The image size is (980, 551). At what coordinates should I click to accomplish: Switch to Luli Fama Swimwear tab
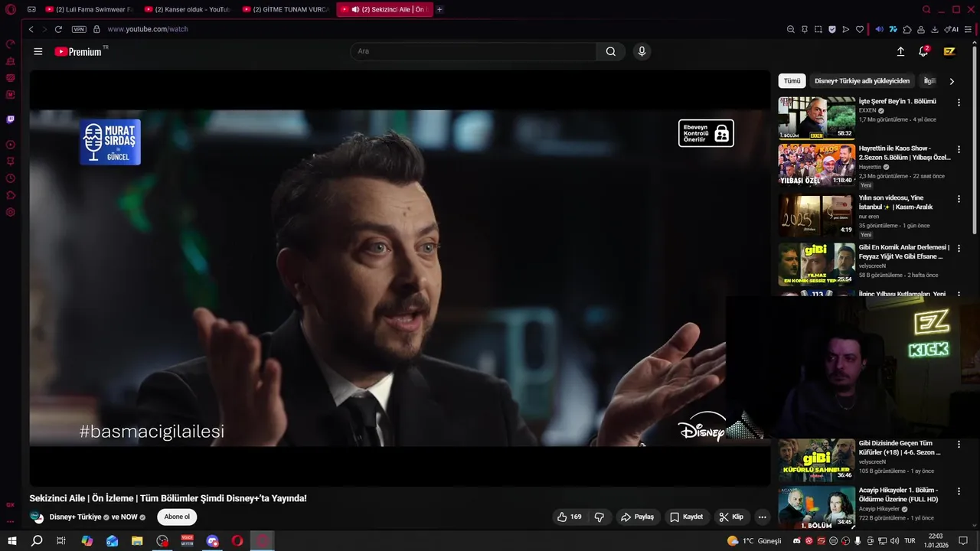pos(88,9)
